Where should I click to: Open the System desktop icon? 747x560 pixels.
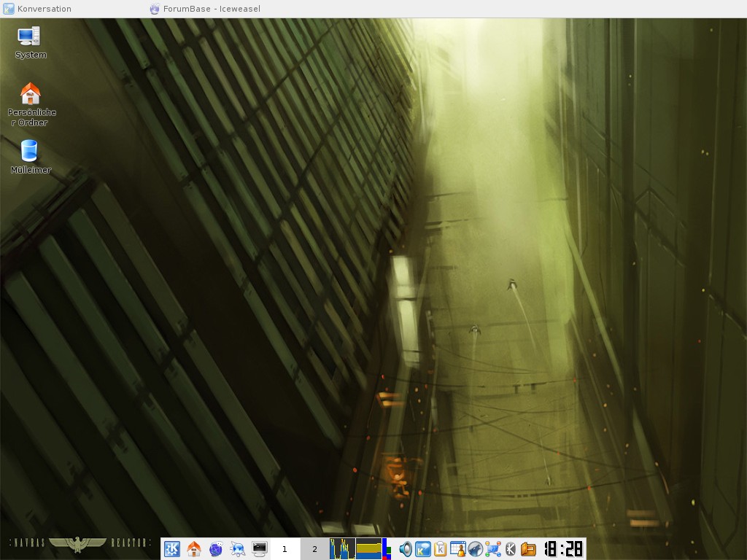pos(30,42)
